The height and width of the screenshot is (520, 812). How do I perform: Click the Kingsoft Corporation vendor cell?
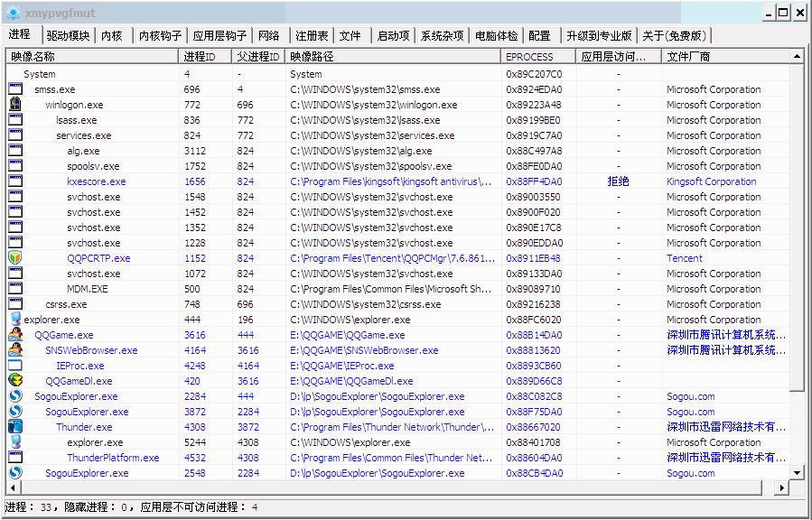[x=711, y=181]
